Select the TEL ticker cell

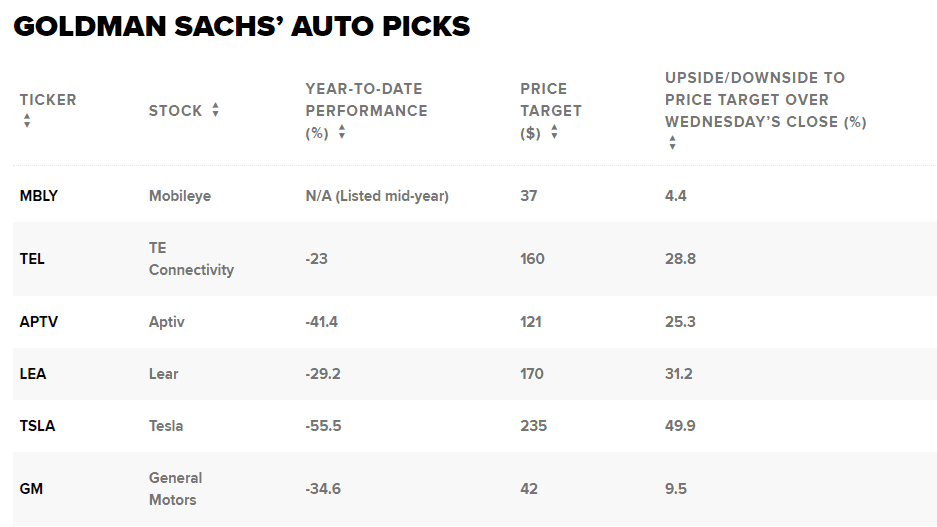pos(32,259)
